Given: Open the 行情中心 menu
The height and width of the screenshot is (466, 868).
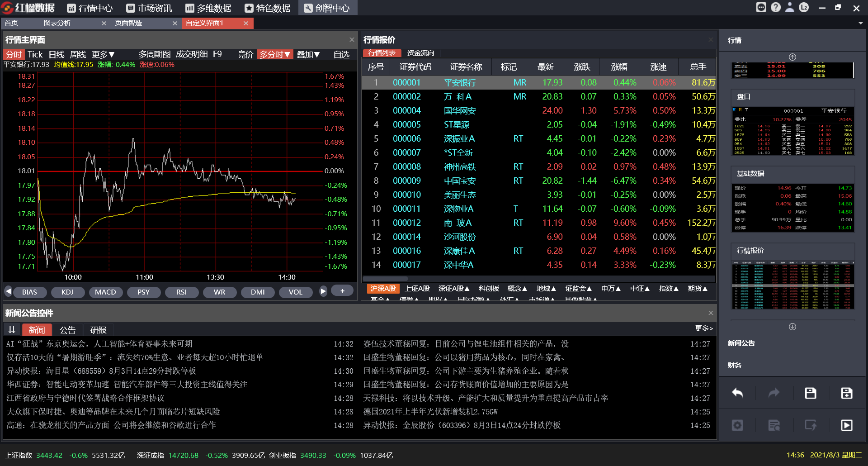Looking at the screenshot, I should point(90,8).
